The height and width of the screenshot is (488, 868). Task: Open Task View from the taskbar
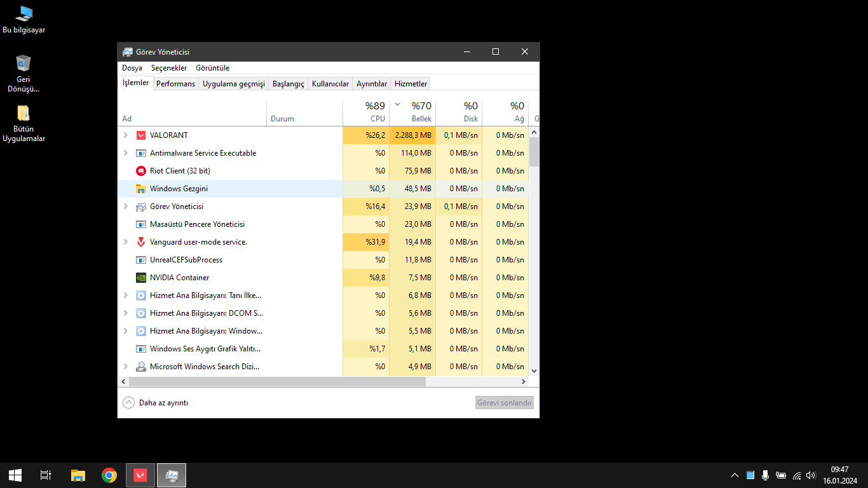[x=46, y=475]
